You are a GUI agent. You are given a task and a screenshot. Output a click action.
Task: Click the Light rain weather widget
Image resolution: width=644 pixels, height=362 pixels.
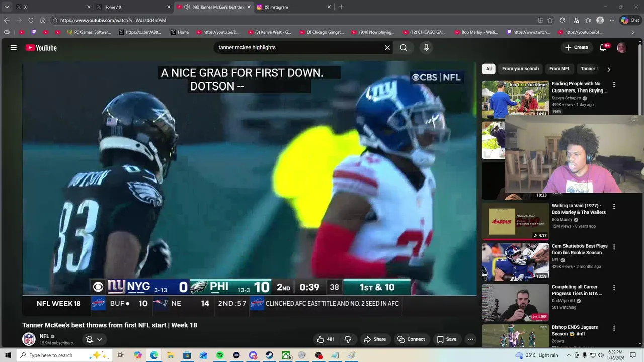(537, 355)
